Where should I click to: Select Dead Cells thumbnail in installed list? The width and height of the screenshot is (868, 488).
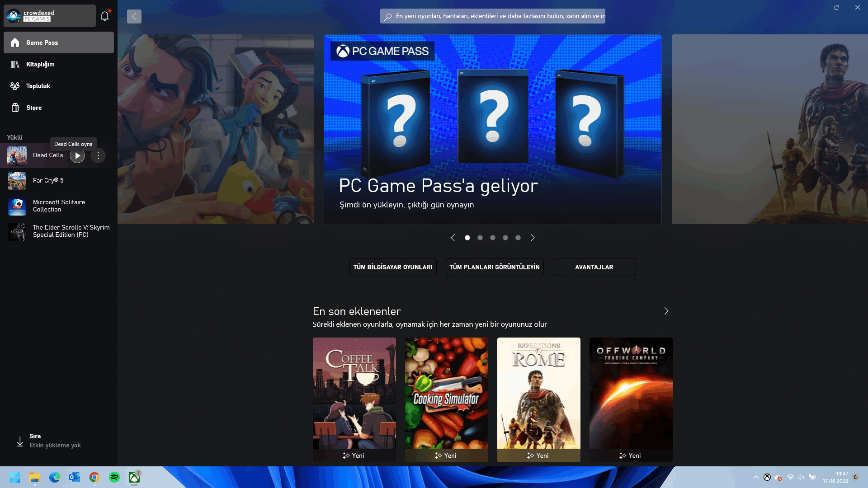(17, 155)
